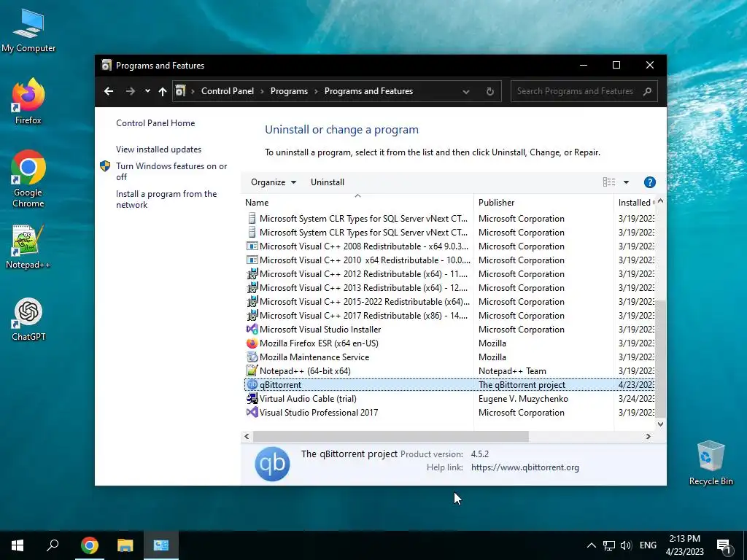747x560 pixels.
Task: Click the forward navigation arrow
Action: [130, 91]
